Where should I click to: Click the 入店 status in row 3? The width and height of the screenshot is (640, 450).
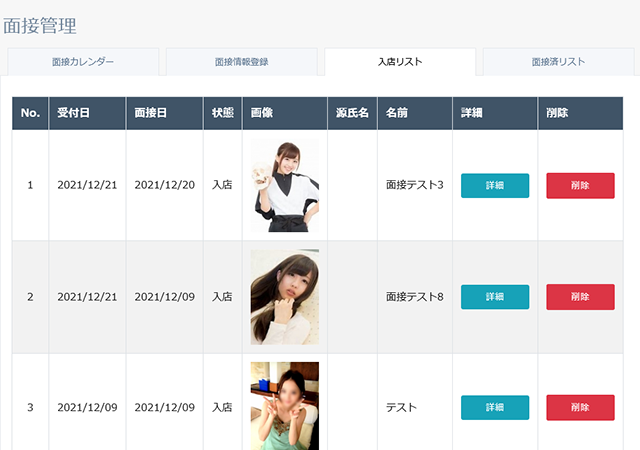pyautogui.click(x=222, y=408)
